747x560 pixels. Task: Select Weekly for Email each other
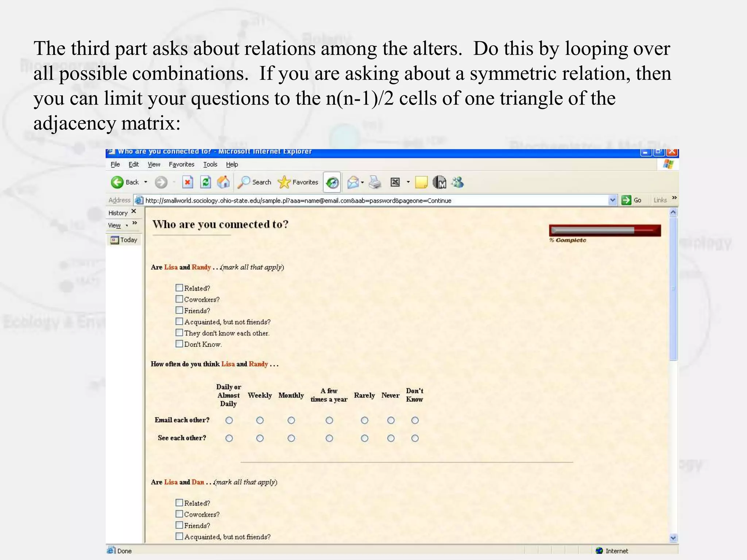(x=260, y=420)
